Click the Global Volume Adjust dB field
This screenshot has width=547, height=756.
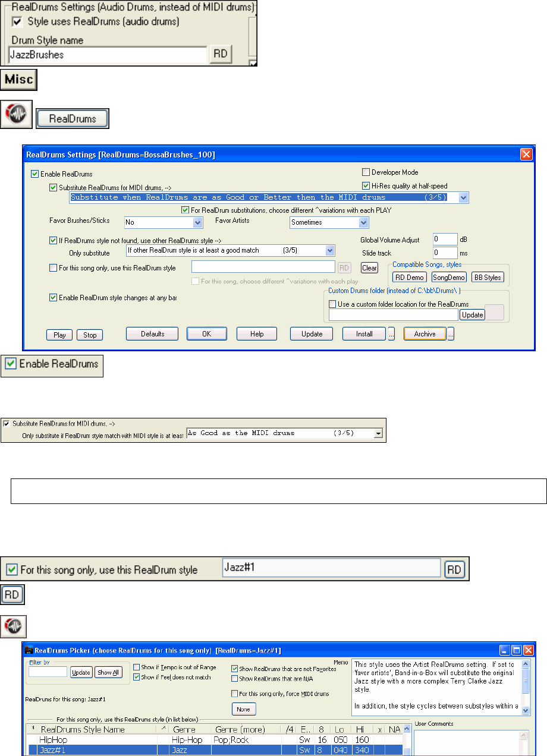445,240
